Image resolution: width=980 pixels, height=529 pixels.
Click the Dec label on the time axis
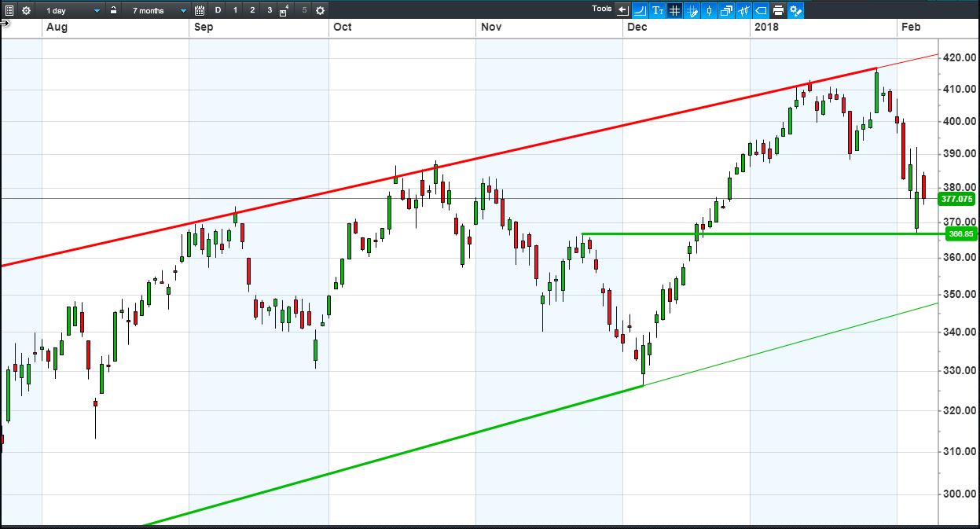point(637,27)
